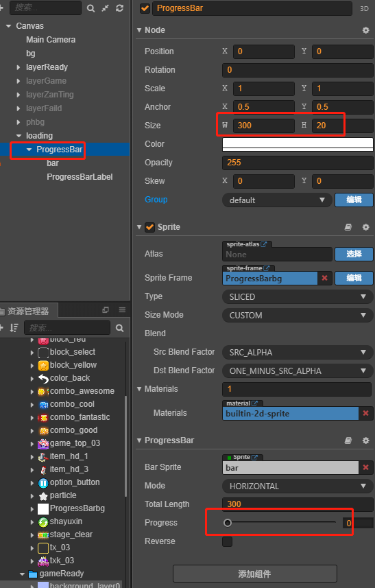Open the Sprite Type SLICED dropdown
Image resolution: width=375 pixels, height=588 pixels.
[x=298, y=297]
